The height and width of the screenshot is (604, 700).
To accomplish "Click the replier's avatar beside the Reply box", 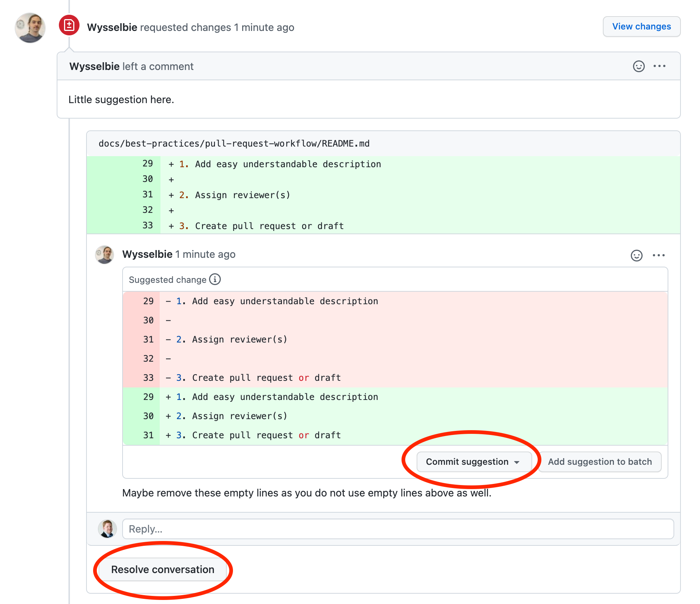I will point(107,529).
